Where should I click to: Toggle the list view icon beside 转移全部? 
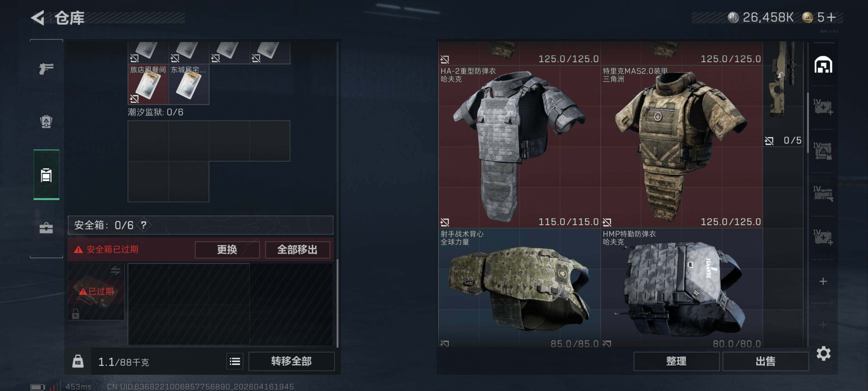click(235, 361)
